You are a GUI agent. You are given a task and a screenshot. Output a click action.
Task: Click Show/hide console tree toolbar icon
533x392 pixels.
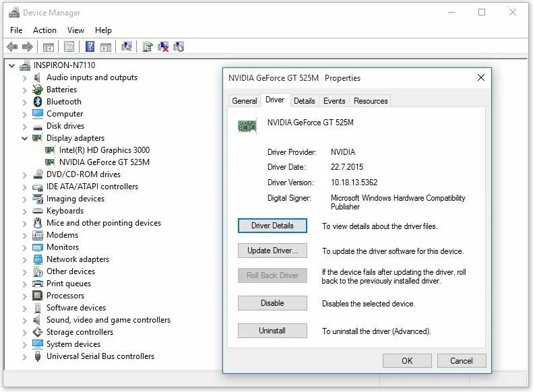[49, 46]
